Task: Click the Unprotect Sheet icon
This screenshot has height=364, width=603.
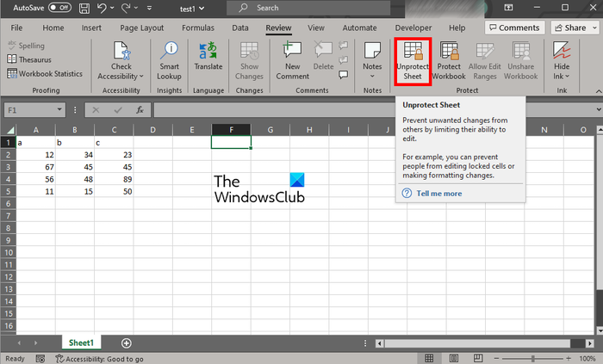Action: (x=412, y=59)
